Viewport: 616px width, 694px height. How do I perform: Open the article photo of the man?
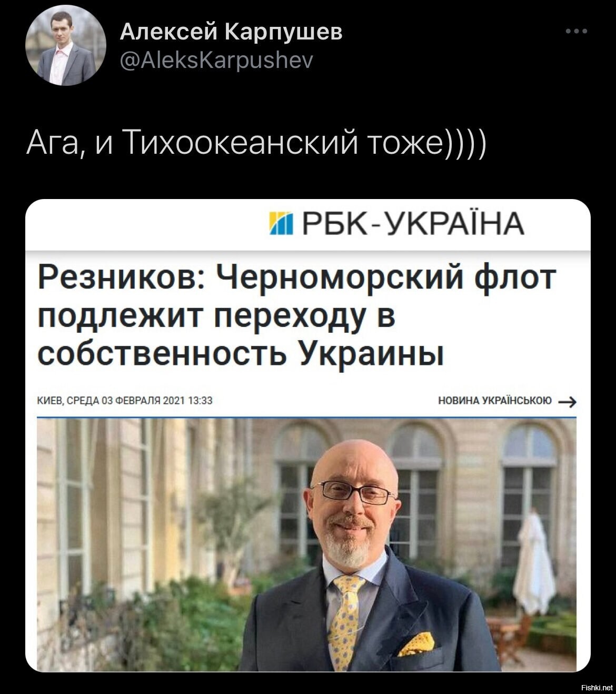point(306,545)
